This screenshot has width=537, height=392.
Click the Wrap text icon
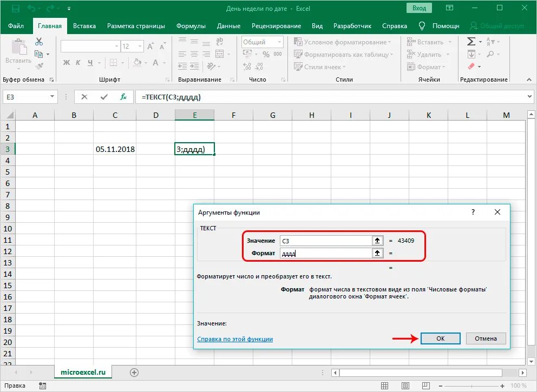coord(220,42)
